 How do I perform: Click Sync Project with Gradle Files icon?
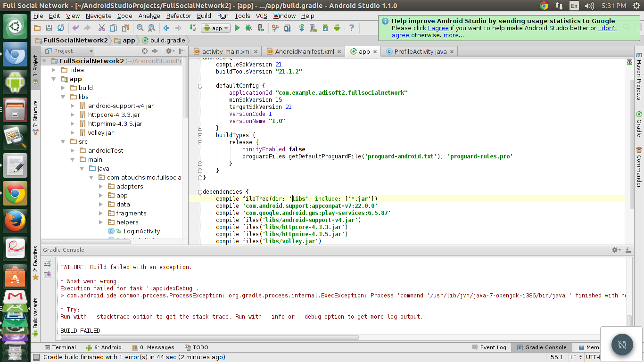pyautogui.click(x=302, y=28)
